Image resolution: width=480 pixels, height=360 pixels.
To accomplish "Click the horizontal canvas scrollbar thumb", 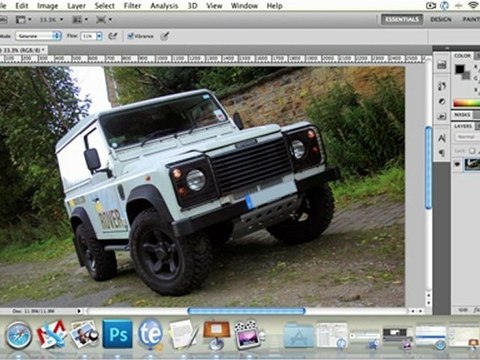I will (x=246, y=311).
